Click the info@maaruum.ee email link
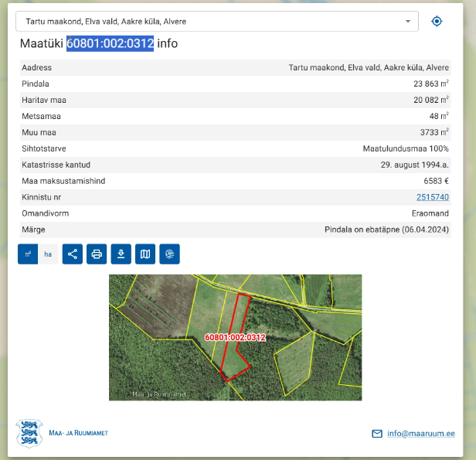The height and width of the screenshot is (460, 476). click(420, 434)
